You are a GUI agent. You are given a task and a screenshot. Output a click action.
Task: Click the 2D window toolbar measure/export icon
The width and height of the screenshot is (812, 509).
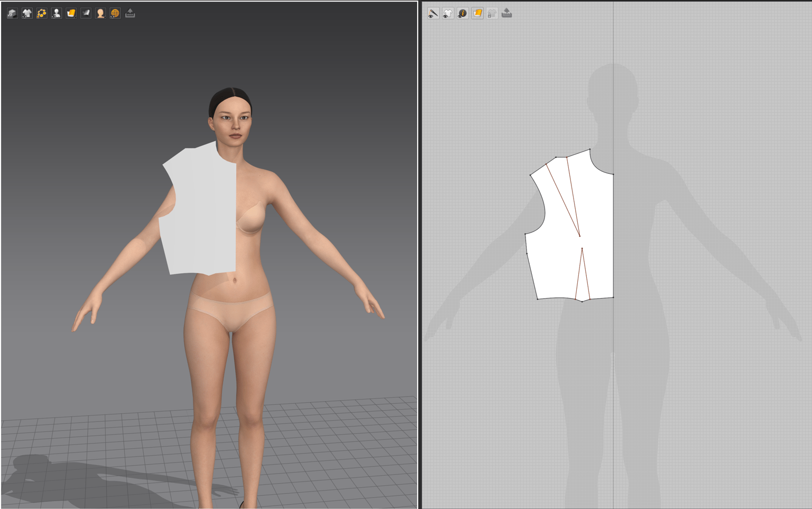click(x=507, y=13)
